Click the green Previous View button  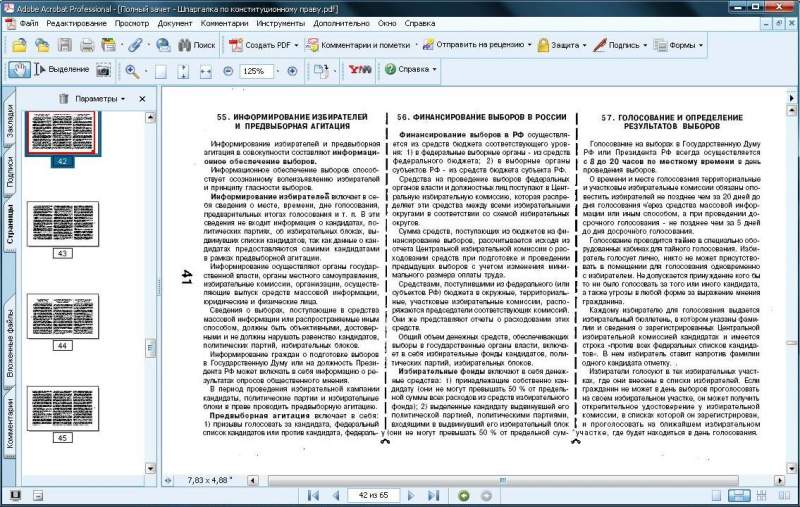click(463, 495)
